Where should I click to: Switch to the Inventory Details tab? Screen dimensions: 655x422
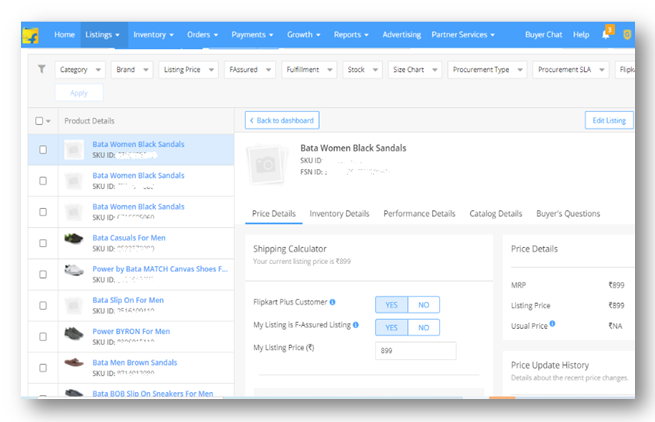tap(339, 214)
